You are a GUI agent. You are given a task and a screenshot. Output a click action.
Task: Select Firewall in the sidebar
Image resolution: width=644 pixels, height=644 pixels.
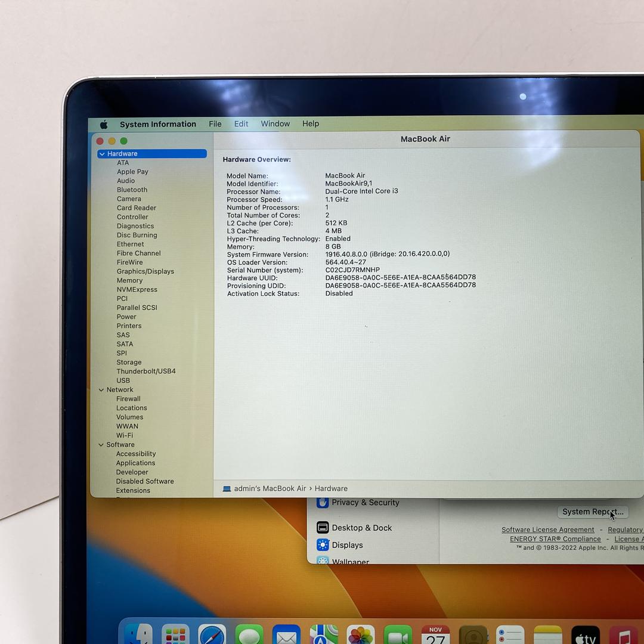click(x=128, y=399)
